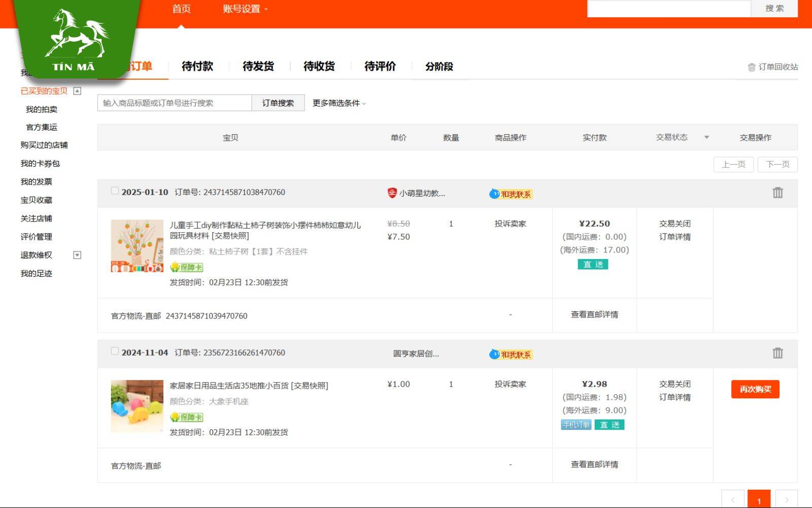
Task: Open the elephant phone stand product thumbnail
Action: (137, 406)
